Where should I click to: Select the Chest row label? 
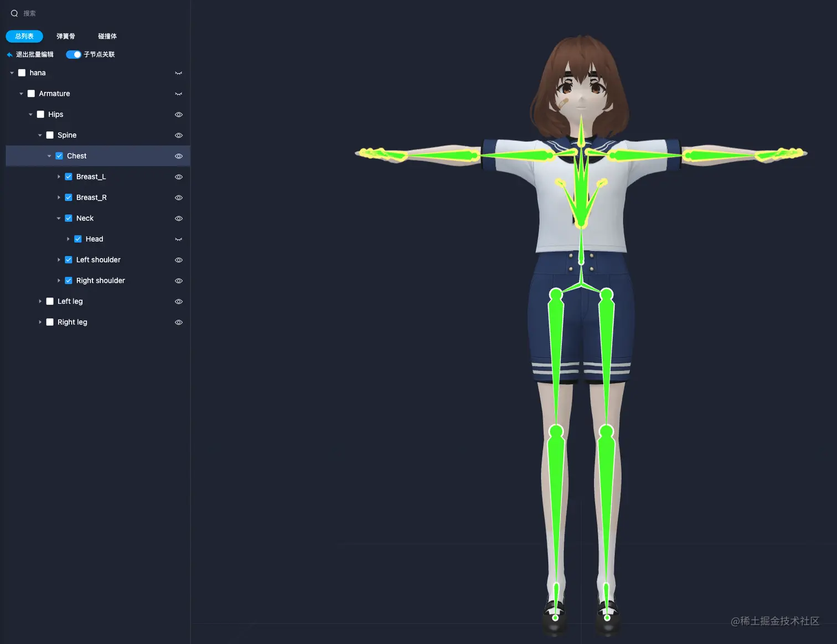(x=76, y=156)
